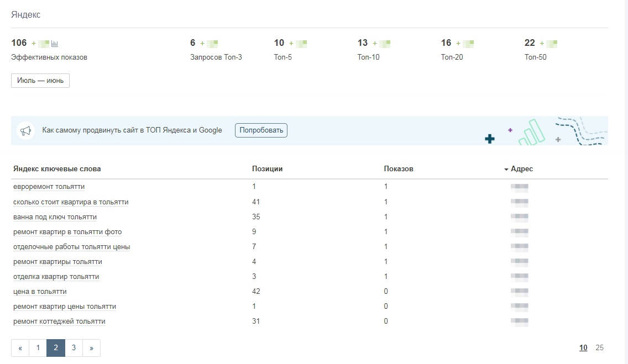Click the next page » arrow
Viewport: 628px width, 364px height.
(x=91, y=348)
